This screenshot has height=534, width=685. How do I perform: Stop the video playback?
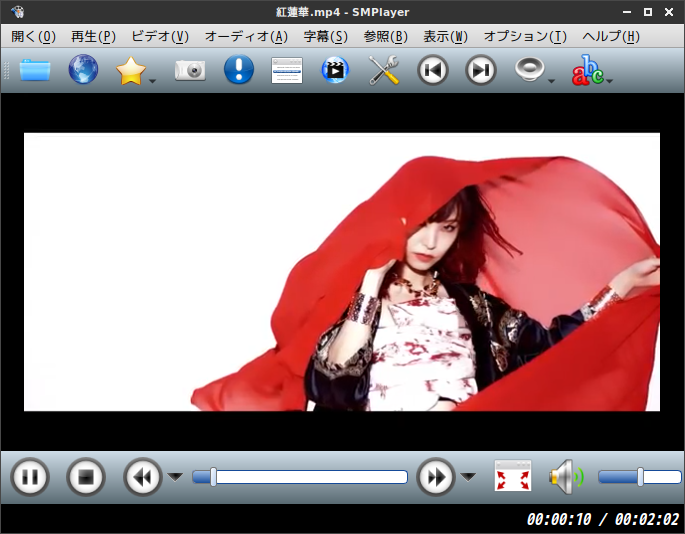click(86, 477)
